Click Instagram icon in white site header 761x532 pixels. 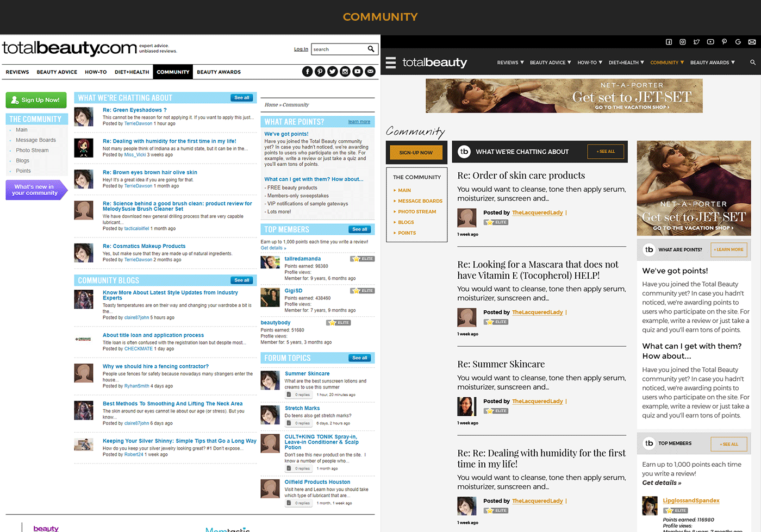click(x=345, y=72)
